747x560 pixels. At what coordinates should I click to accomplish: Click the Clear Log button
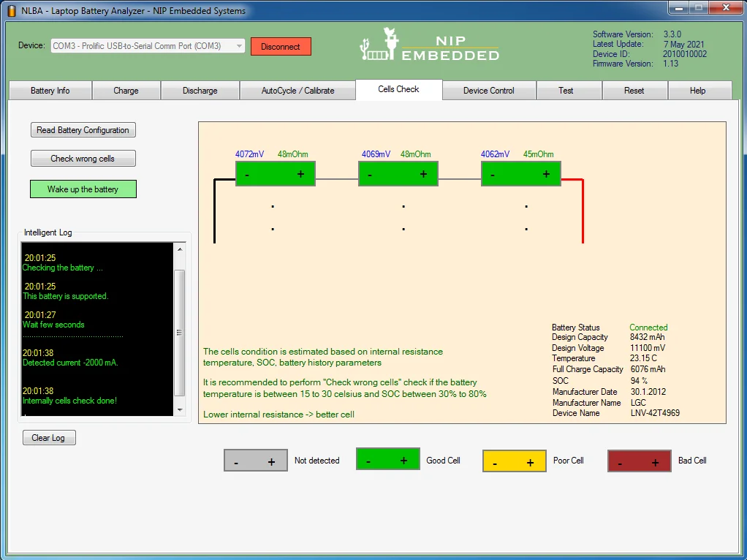click(49, 438)
